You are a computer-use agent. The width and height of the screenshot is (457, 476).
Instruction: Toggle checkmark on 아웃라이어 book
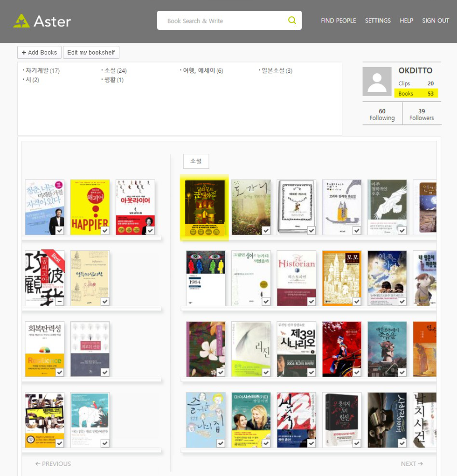coord(150,231)
